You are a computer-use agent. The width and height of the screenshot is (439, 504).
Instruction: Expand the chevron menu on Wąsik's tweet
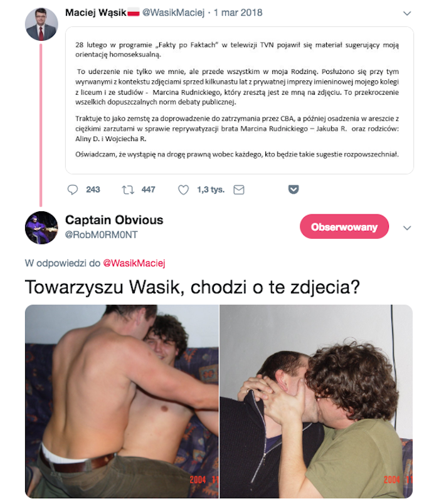407,14
